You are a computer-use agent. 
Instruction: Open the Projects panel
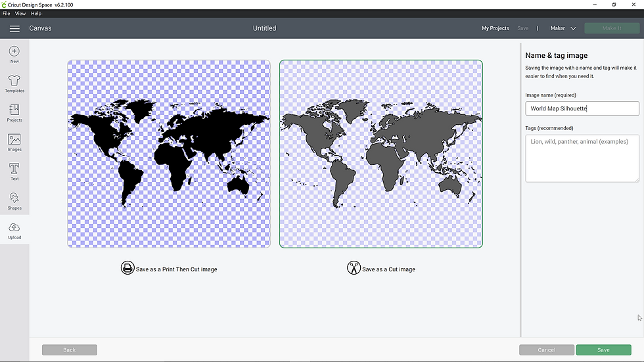14,113
